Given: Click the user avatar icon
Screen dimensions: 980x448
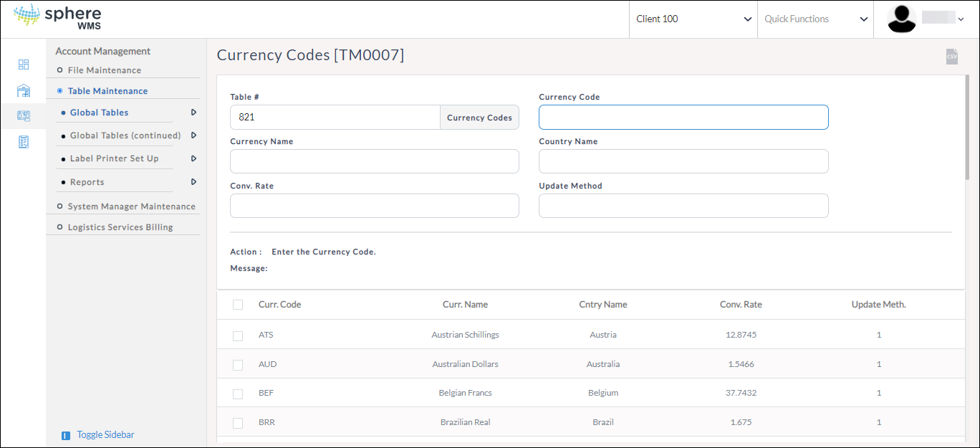Looking at the screenshot, I should click(x=902, y=19).
